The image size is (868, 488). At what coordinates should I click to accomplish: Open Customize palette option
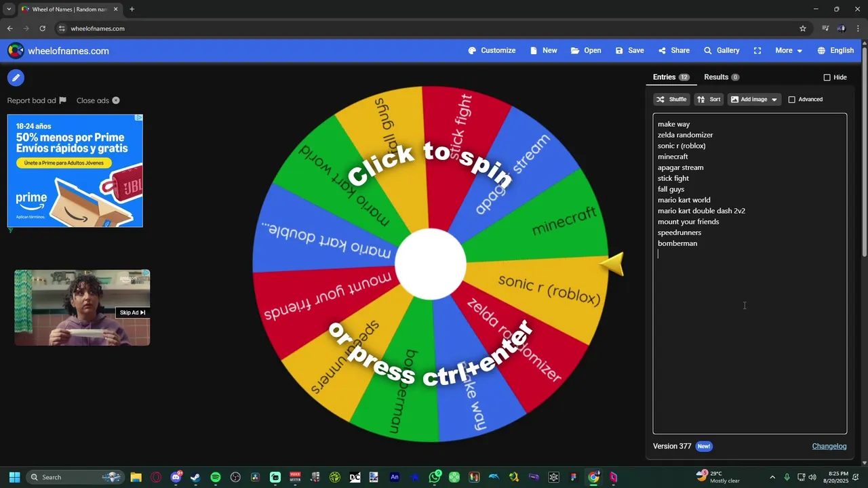click(x=492, y=51)
